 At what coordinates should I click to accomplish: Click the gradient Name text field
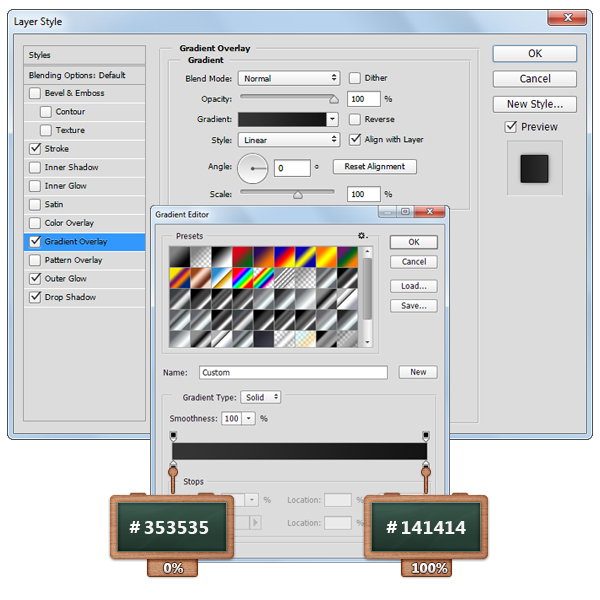point(293,372)
